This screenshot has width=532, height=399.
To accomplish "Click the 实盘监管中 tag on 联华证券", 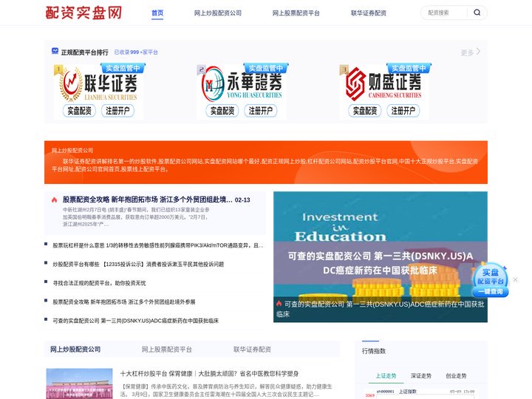I will pos(123,68).
